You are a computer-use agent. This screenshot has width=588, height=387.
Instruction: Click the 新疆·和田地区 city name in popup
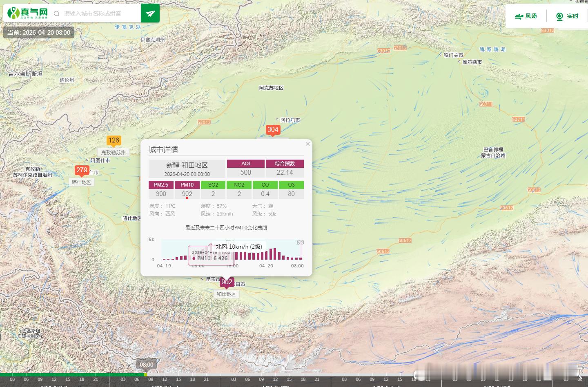[187, 165]
